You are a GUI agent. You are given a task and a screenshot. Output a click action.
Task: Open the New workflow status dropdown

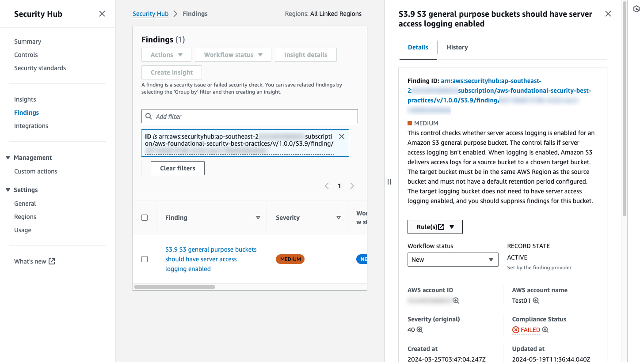pos(452,259)
